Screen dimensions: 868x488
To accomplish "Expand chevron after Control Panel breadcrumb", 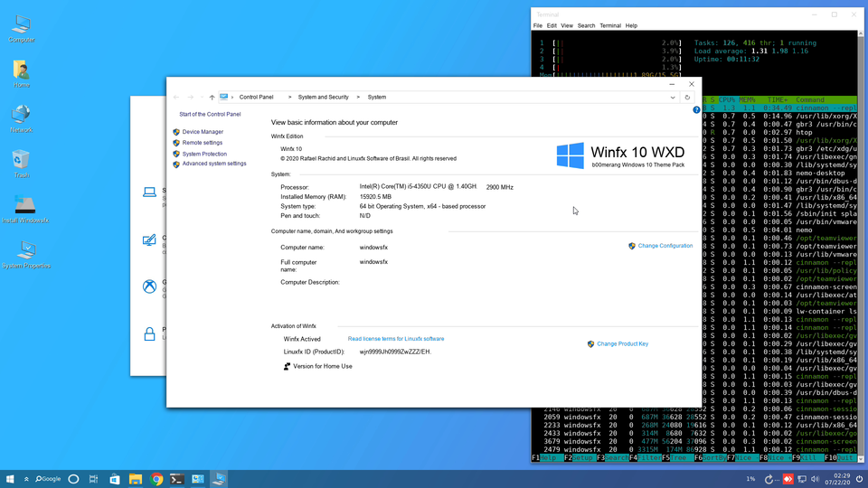I will pos(289,98).
